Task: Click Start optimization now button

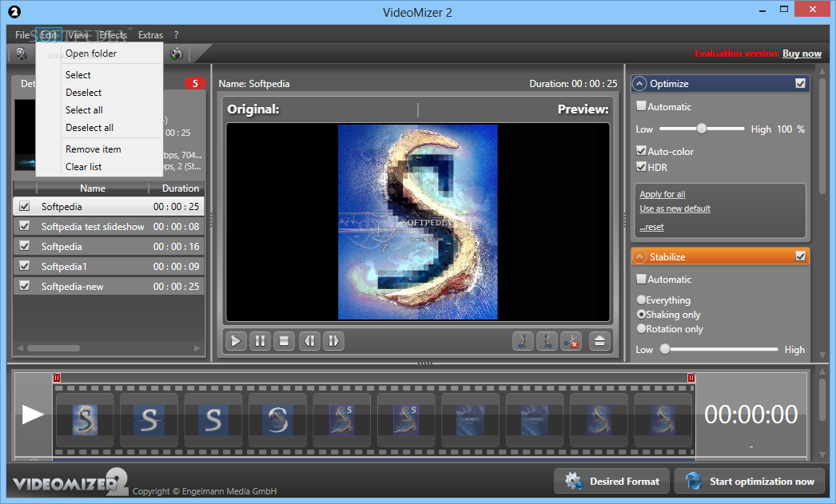Action: [x=750, y=481]
